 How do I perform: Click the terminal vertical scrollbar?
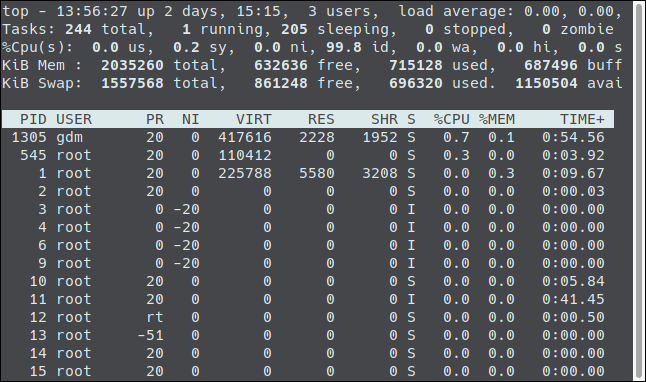639,191
